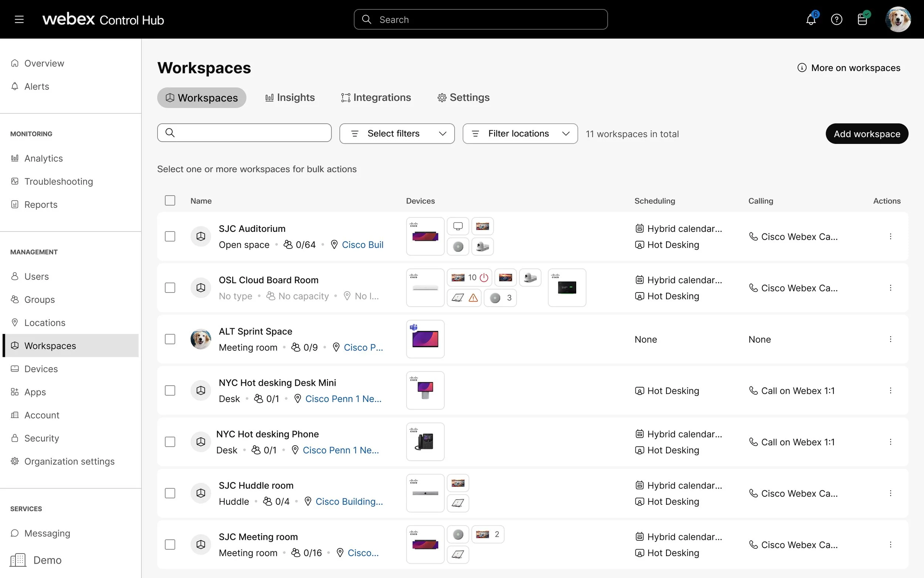Expand the Filter locations dropdown
The width and height of the screenshot is (924, 578).
click(520, 133)
